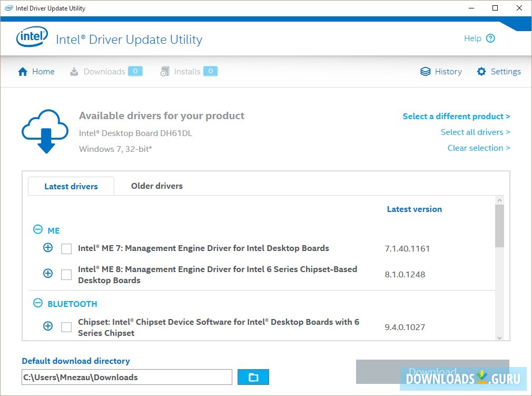
Task: Click the download directory path field
Action: 126,377
